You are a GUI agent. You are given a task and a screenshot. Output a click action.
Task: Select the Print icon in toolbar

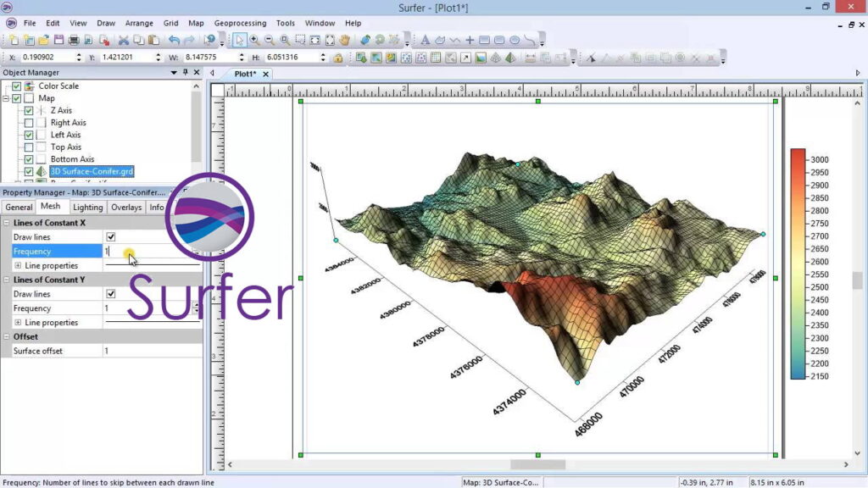(74, 40)
